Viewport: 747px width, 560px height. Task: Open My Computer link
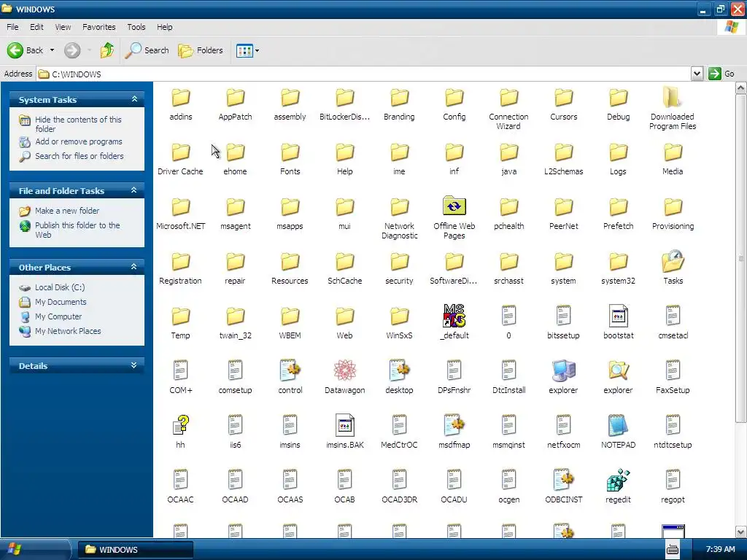(x=58, y=316)
